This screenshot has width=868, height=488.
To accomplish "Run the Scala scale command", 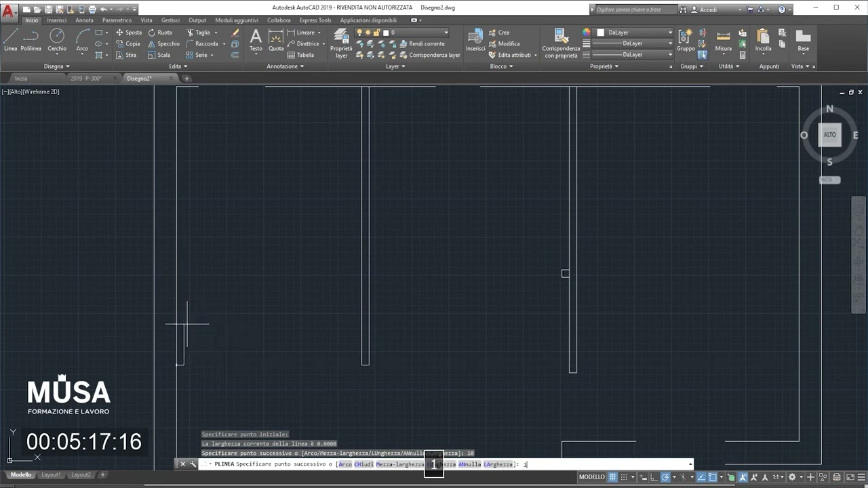I will coord(159,55).
